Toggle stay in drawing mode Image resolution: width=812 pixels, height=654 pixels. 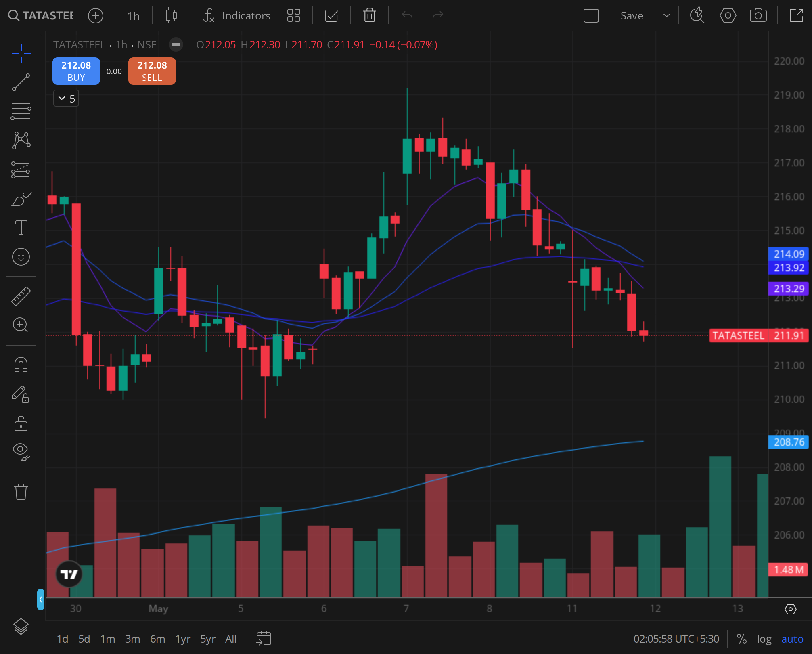click(x=21, y=394)
